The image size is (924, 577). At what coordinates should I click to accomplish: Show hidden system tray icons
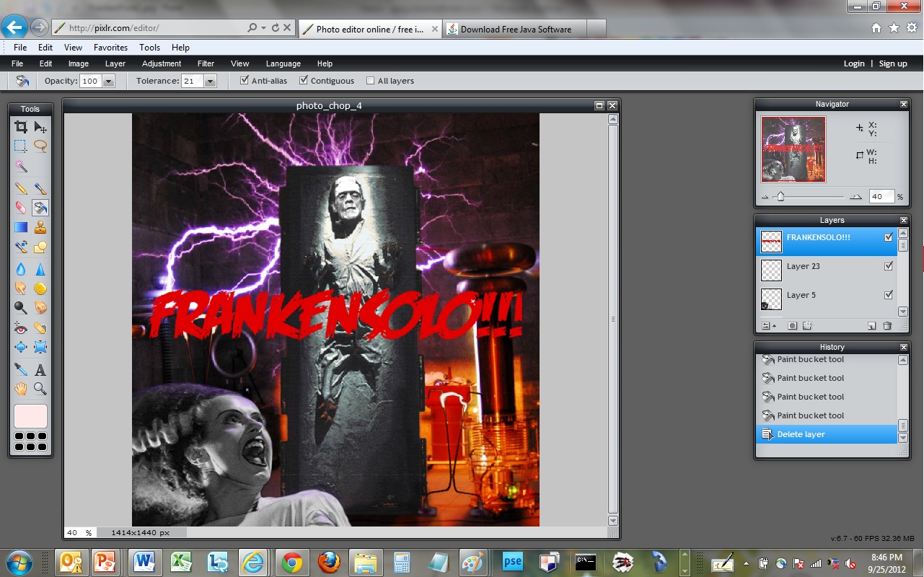tap(746, 563)
